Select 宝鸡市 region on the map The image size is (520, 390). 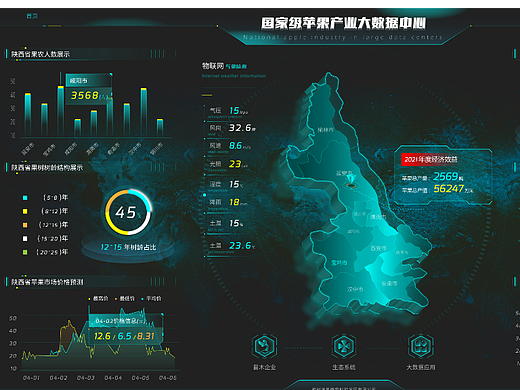tap(339, 263)
